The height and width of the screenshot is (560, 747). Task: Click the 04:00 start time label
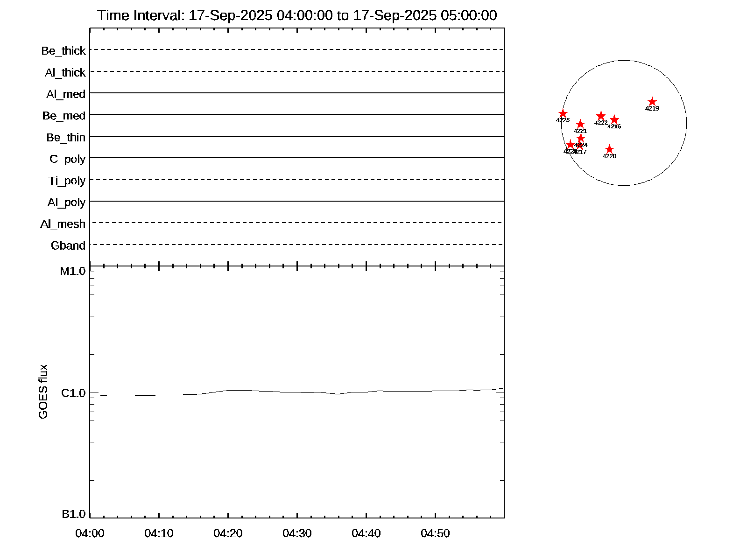tap(90, 533)
